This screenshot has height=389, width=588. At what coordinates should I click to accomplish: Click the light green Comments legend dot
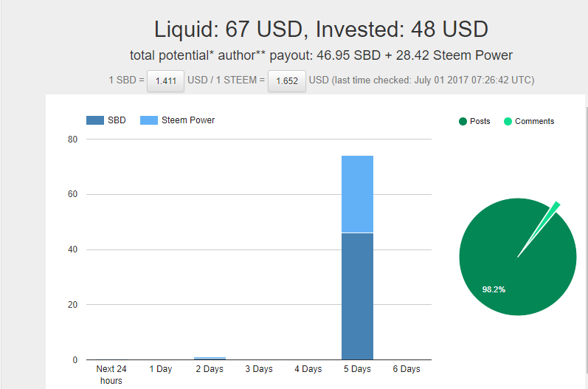pyautogui.click(x=508, y=121)
